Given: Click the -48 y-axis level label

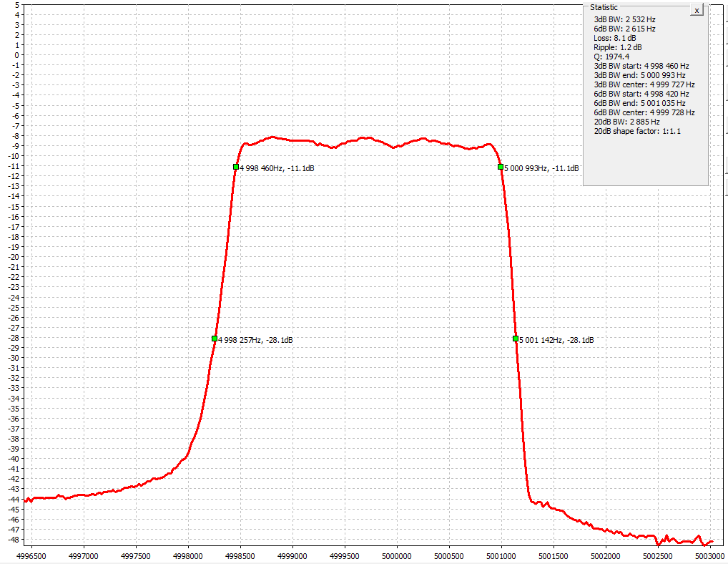Looking at the screenshot, I should coord(13,540).
